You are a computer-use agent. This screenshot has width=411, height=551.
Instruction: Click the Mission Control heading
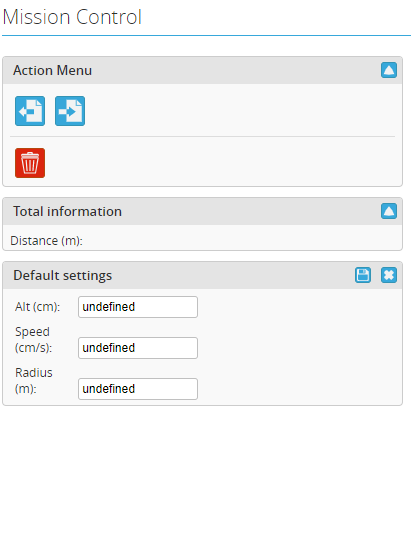(72, 17)
